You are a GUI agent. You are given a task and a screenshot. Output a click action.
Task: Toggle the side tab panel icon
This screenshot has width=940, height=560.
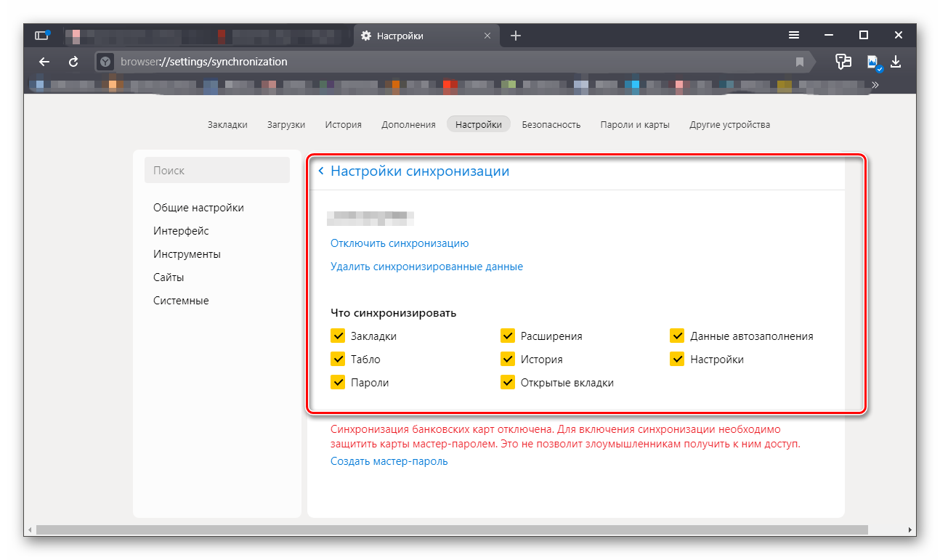click(42, 35)
